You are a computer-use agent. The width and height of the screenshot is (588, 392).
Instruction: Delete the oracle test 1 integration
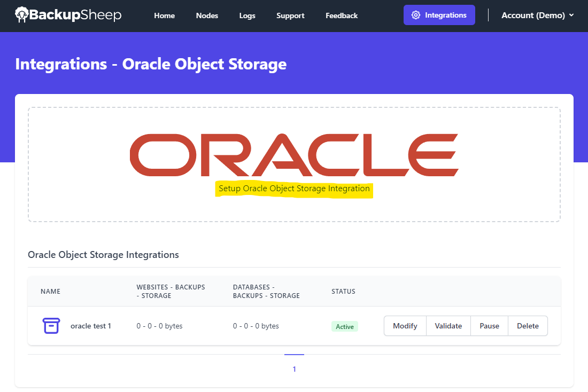click(528, 326)
